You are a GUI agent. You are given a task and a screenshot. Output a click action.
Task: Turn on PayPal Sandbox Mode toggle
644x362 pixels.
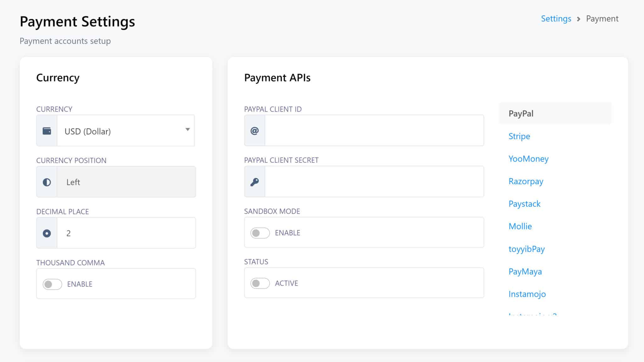point(260,233)
